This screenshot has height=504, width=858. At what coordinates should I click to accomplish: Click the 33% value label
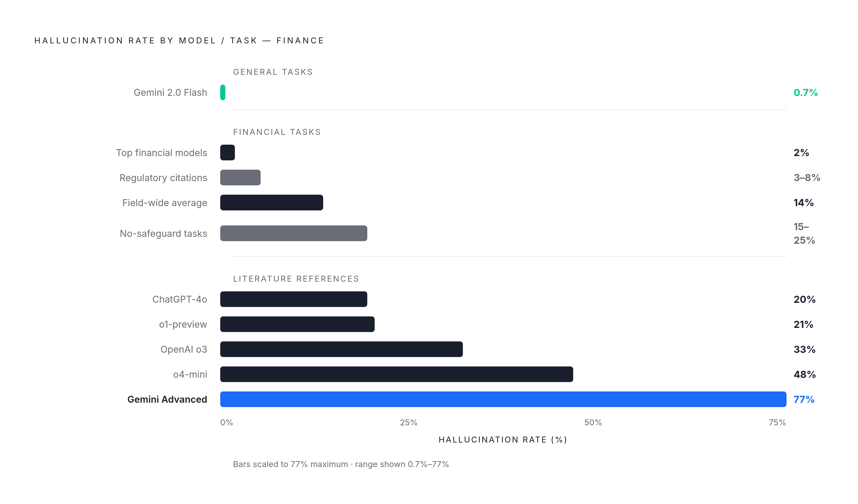point(805,349)
